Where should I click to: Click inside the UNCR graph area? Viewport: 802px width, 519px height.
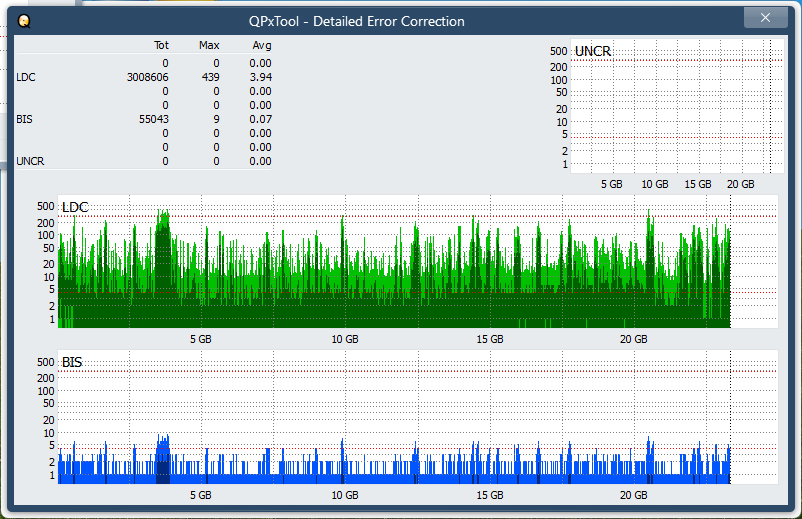tap(677, 106)
